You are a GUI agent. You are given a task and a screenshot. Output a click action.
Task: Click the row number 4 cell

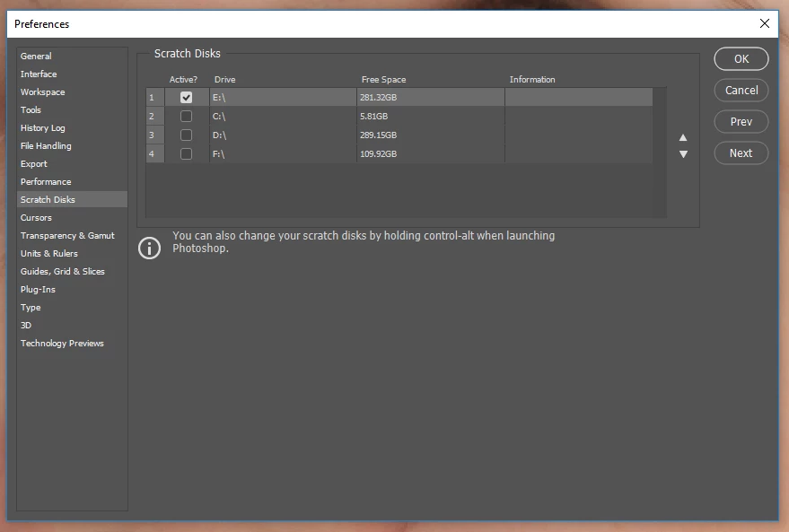[x=155, y=154]
